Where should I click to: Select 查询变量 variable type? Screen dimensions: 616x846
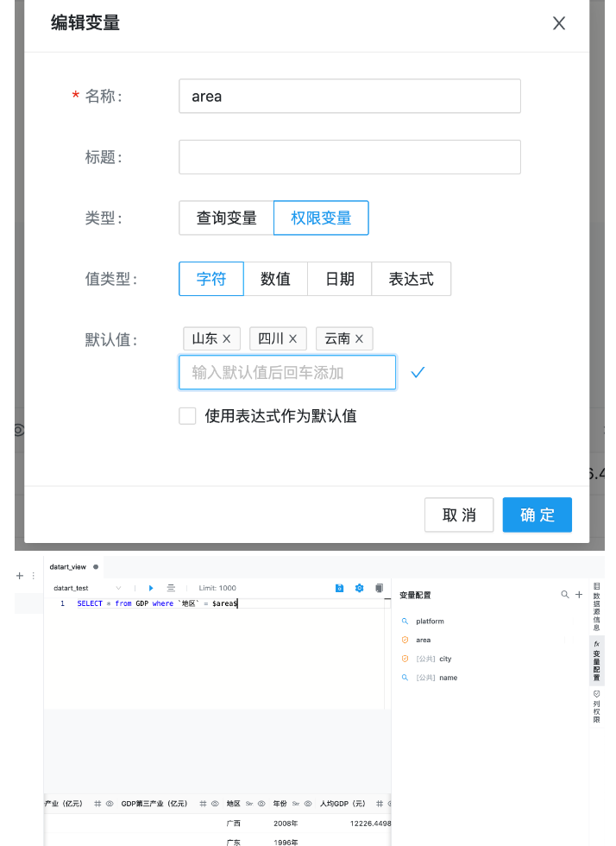pyautogui.click(x=226, y=218)
